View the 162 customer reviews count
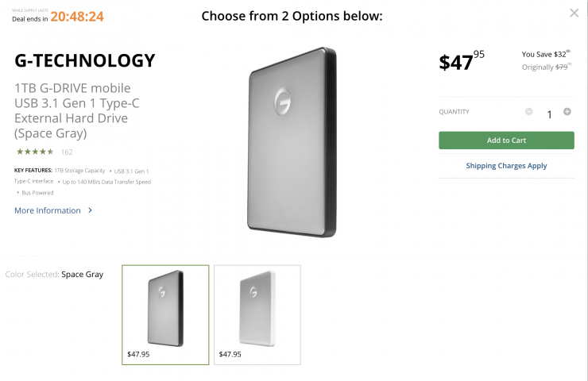588x381 pixels. 67,152
